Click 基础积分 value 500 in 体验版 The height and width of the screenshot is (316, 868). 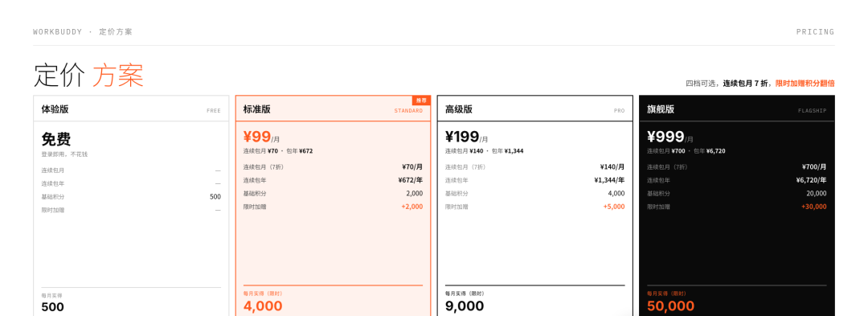coord(215,196)
